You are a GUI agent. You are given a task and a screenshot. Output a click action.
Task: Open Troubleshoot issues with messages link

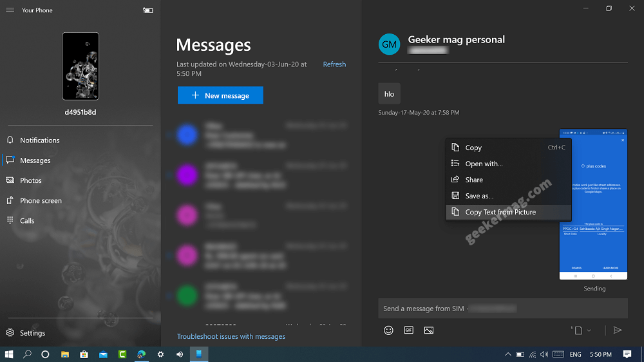231,336
